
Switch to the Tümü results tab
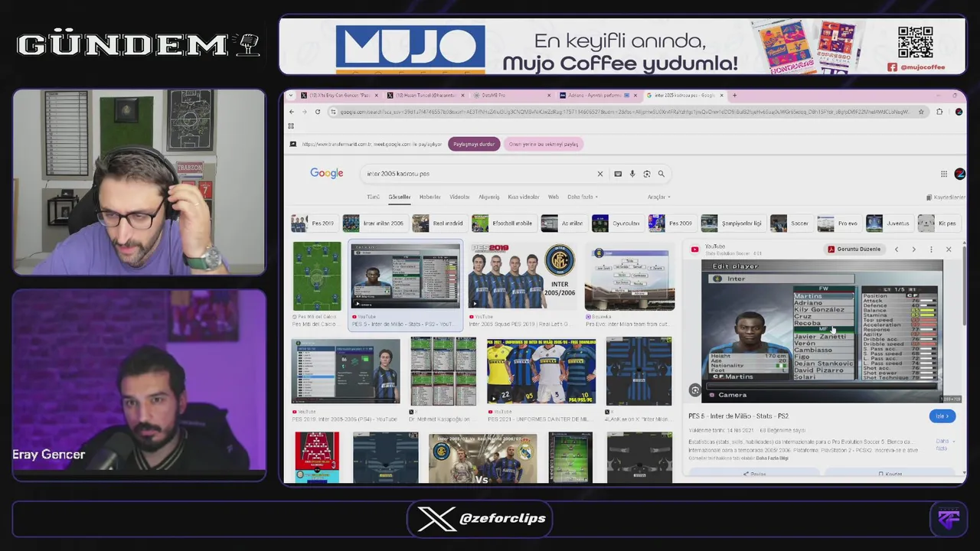373,197
